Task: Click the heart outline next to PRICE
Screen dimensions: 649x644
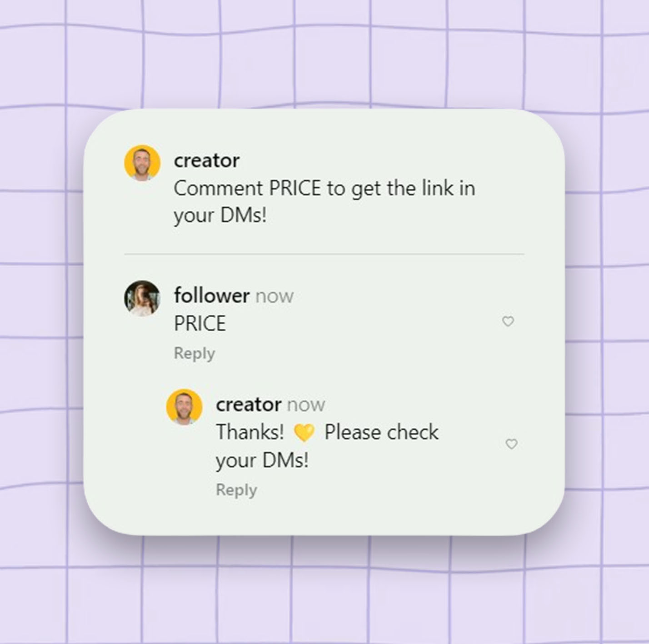Action: (509, 322)
